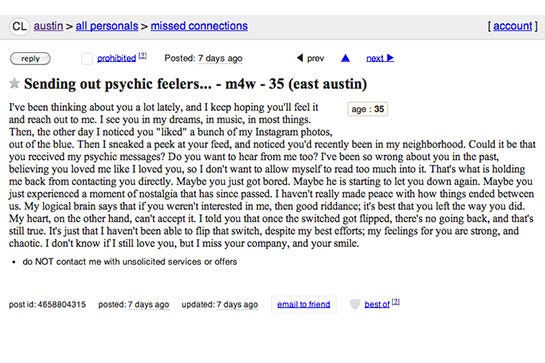Click the blue up triangle icon
This screenshot has height=363, width=545.
point(345,58)
